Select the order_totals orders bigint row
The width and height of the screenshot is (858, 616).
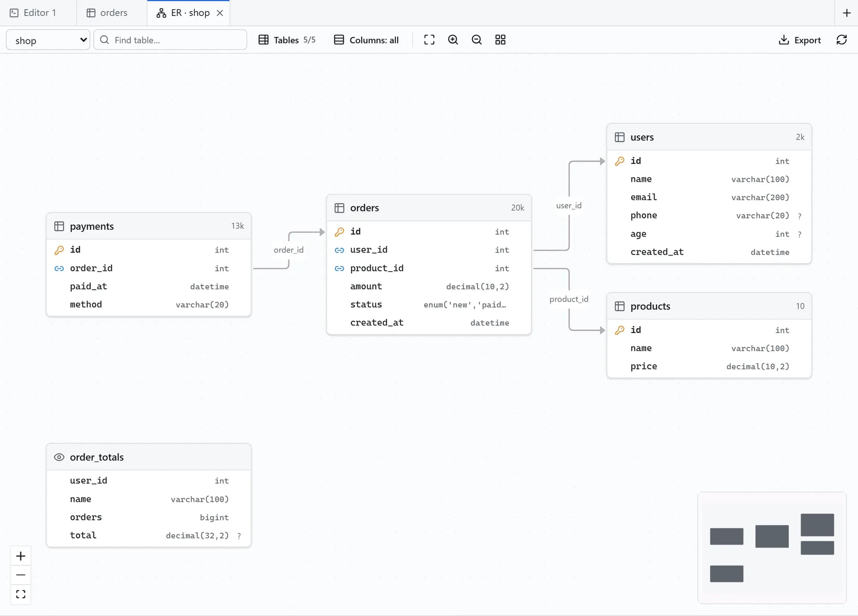tap(149, 517)
